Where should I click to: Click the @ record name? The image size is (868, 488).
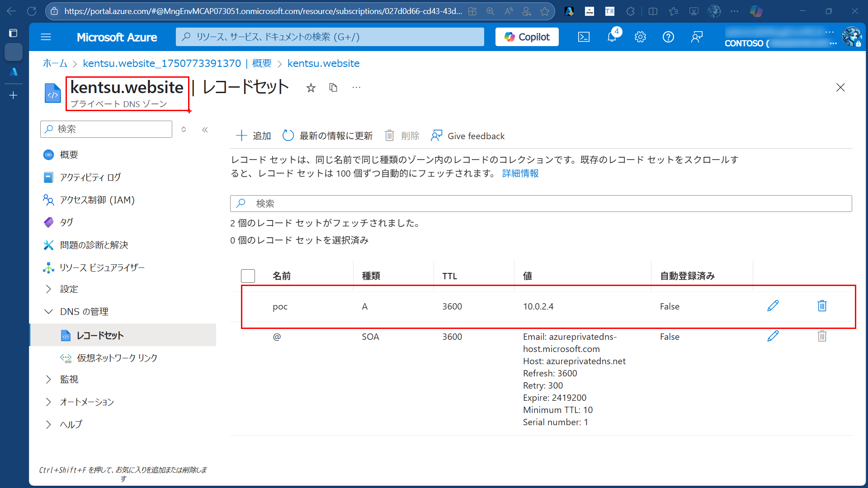click(x=277, y=337)
